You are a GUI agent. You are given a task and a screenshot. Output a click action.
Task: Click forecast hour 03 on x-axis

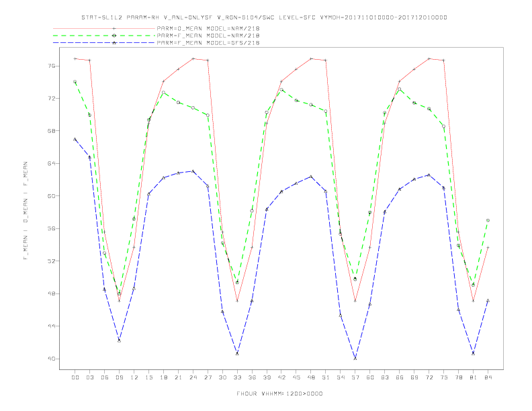tap(89, 377)
